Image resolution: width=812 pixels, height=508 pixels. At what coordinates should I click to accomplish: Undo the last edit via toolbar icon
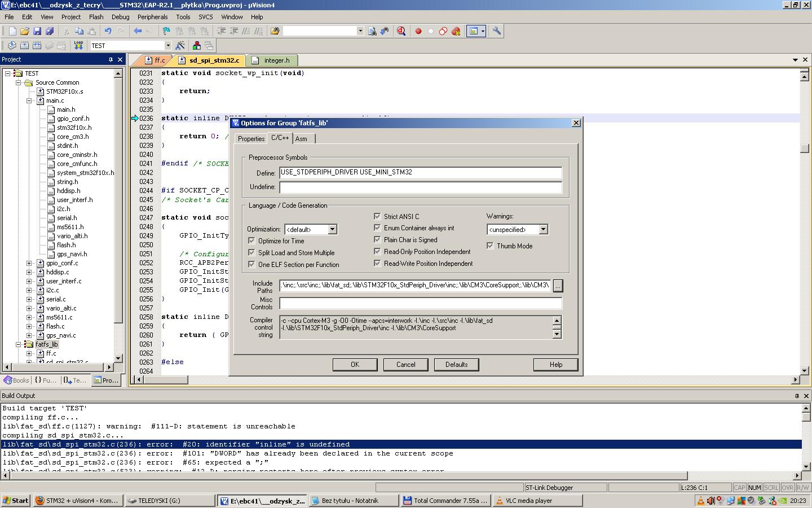tap(108, 31)
